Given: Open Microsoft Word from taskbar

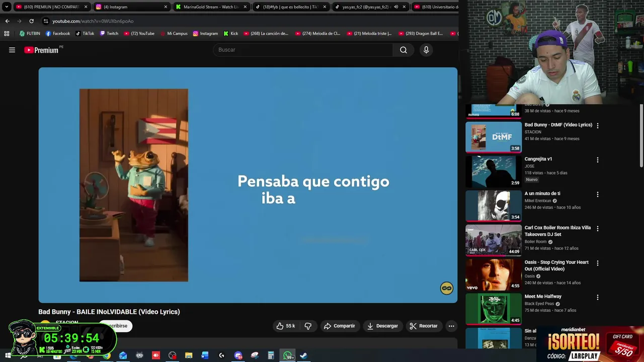Looking at the screenshot, I should (205, 355).
